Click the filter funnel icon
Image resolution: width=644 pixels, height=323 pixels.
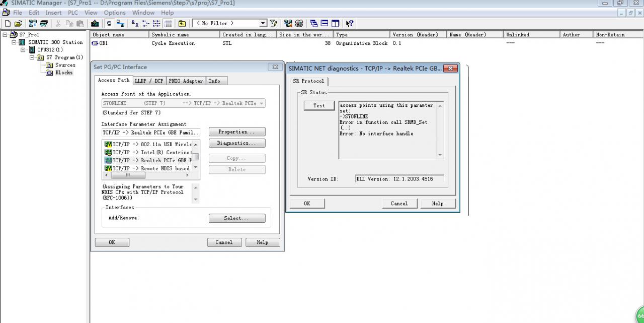click(x=274, y=23)
